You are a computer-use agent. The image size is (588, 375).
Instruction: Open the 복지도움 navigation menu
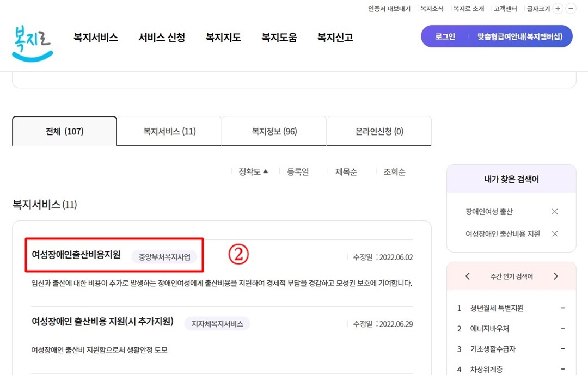(278, 38)
